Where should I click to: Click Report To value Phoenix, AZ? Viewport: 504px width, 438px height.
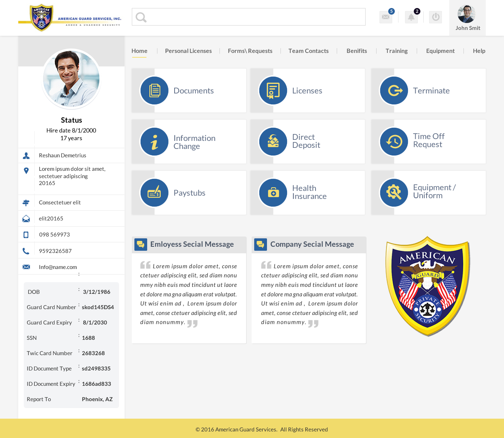[97, 399]
